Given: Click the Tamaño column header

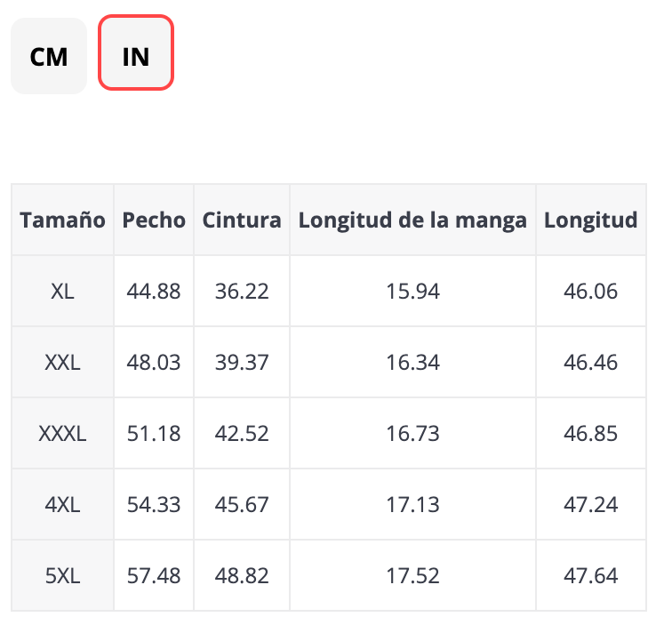Looking at the screenshot, I should pos(62,220).
